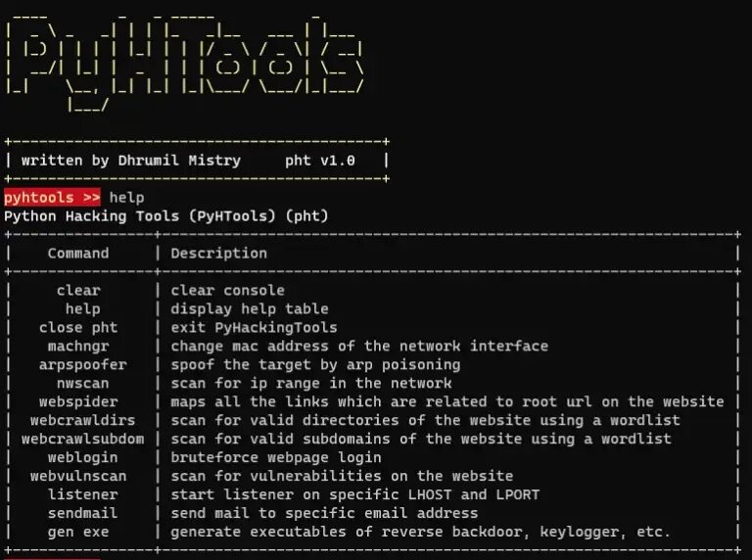This screenshot has width=752, height=560.
Task: Click the typed help command text
Action: point(126,198)
